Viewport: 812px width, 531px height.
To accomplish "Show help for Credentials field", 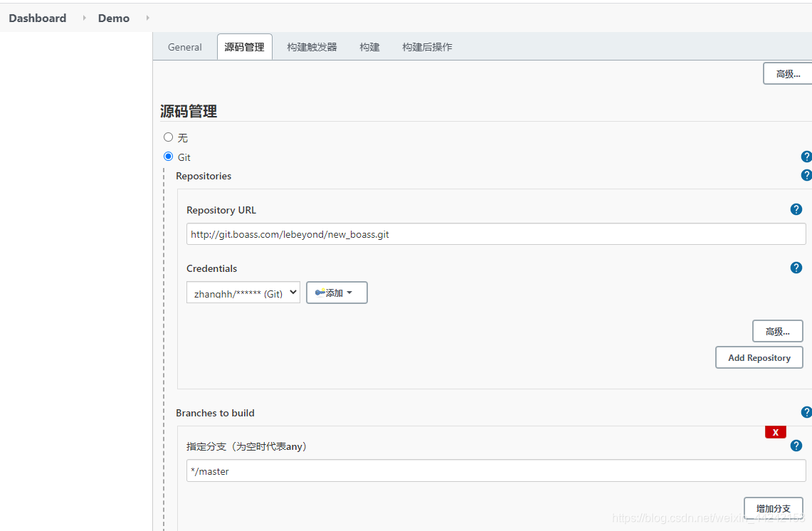I will click(796, 268).
